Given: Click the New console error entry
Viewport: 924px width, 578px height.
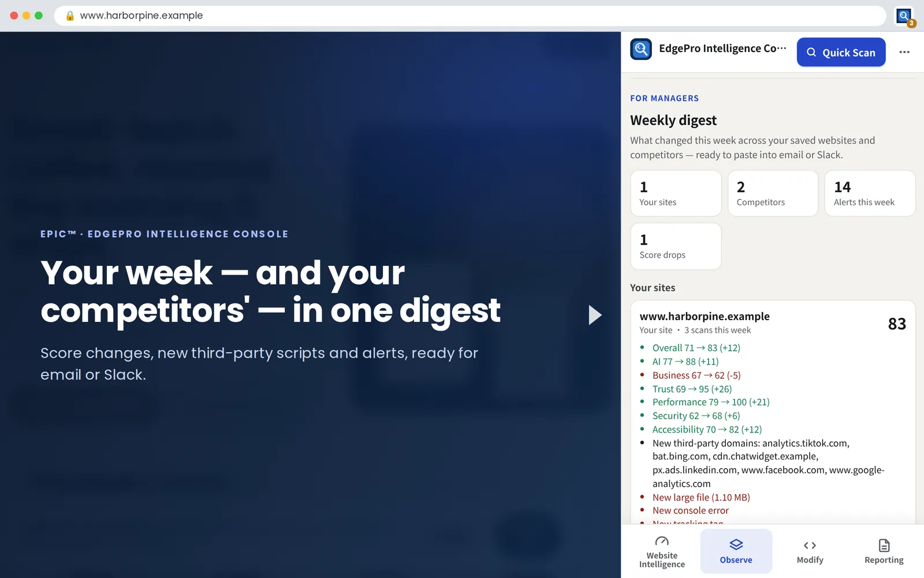Looking at the screenshot, I should [x=691, y=511].
